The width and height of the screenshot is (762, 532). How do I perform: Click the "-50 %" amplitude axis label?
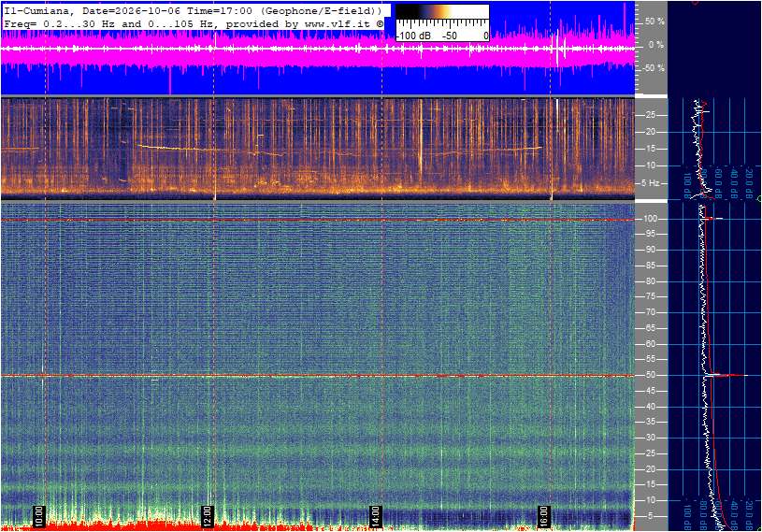click(654, 68)
